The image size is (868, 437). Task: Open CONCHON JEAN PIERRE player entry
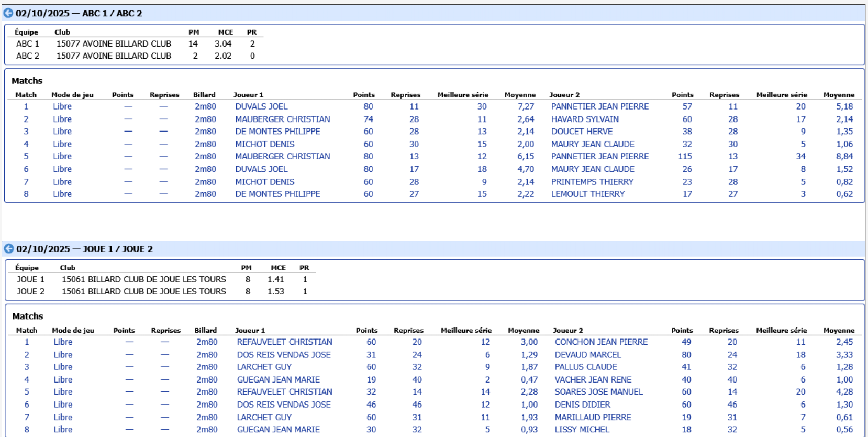tap(601, 342)
